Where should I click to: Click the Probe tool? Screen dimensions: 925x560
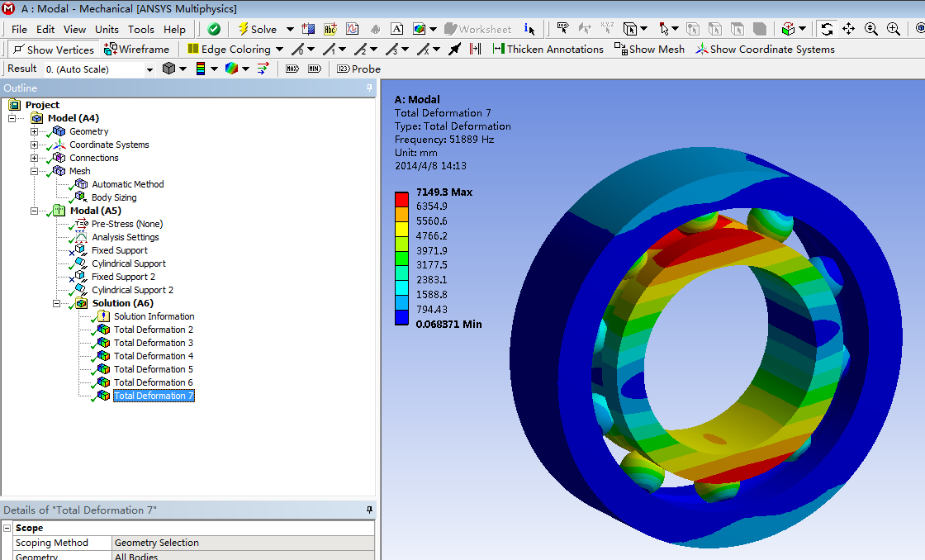[358, 69]
